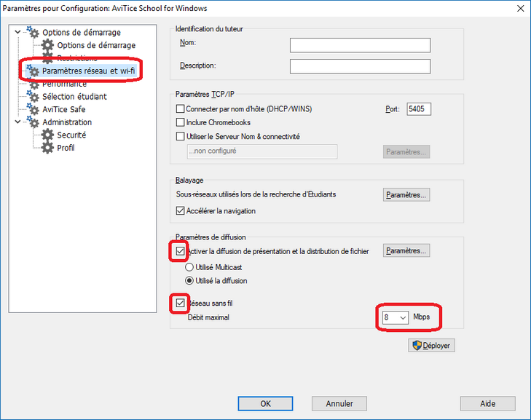Check the Inclure Chromebooks option
The image size is (531, 420).
tap(181, 123)
